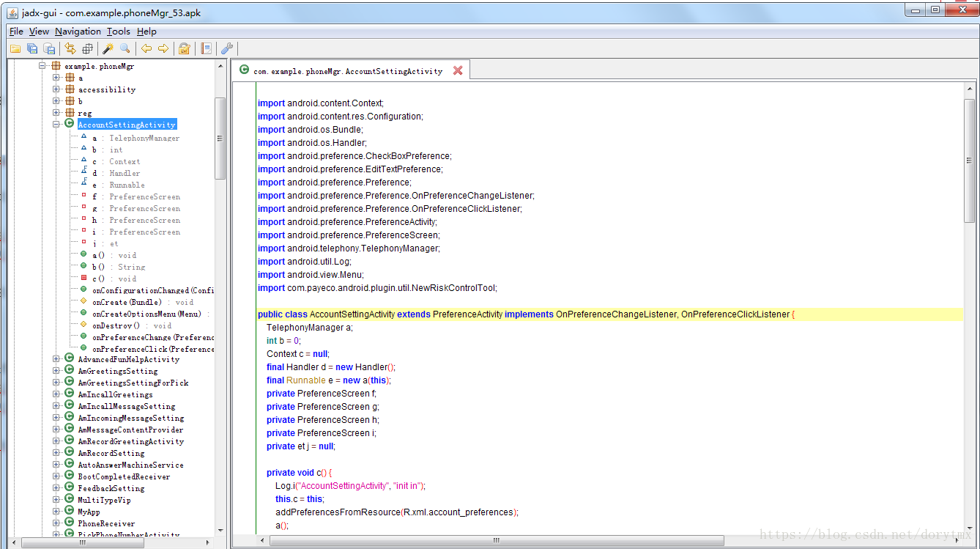Select the com.example.phoneMgr.AccountSettingActivity tab
The width and height of the screenshot is (980, 549).
[348, 71]
